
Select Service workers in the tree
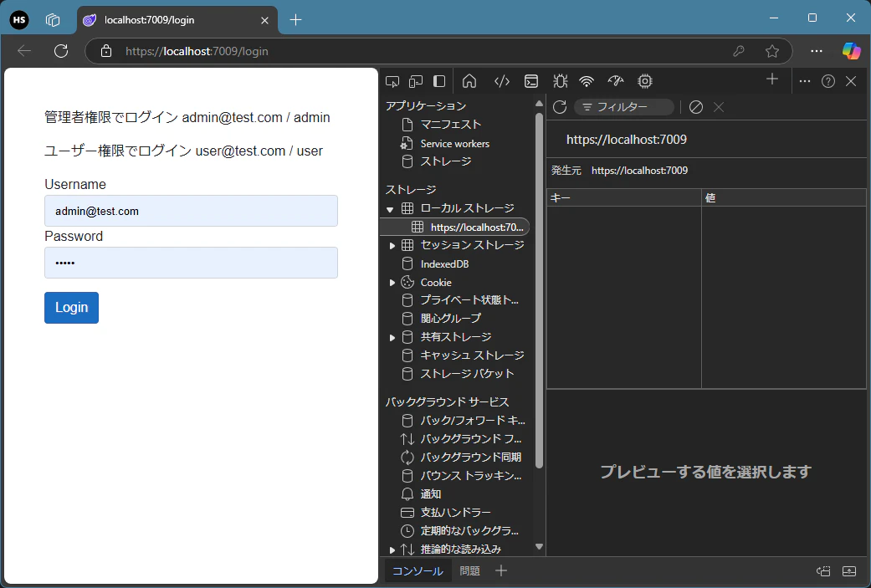pyautogui.click(x=454, y=143)
